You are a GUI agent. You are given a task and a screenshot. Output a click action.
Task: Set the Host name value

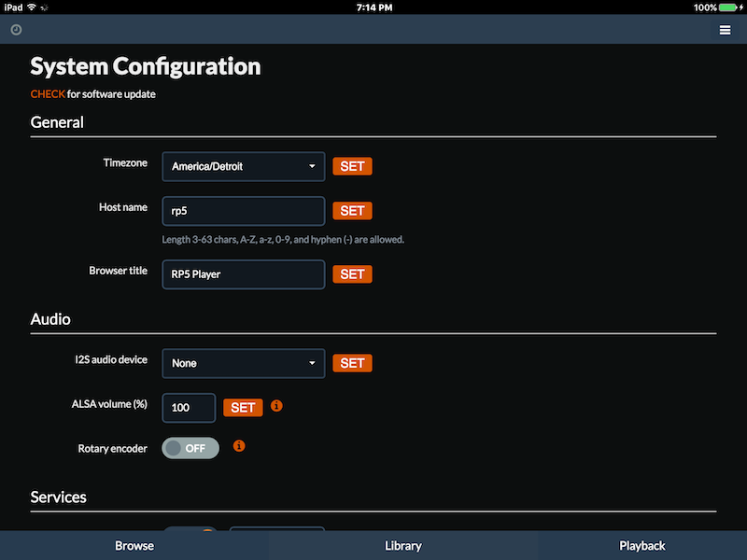(352, 211)
